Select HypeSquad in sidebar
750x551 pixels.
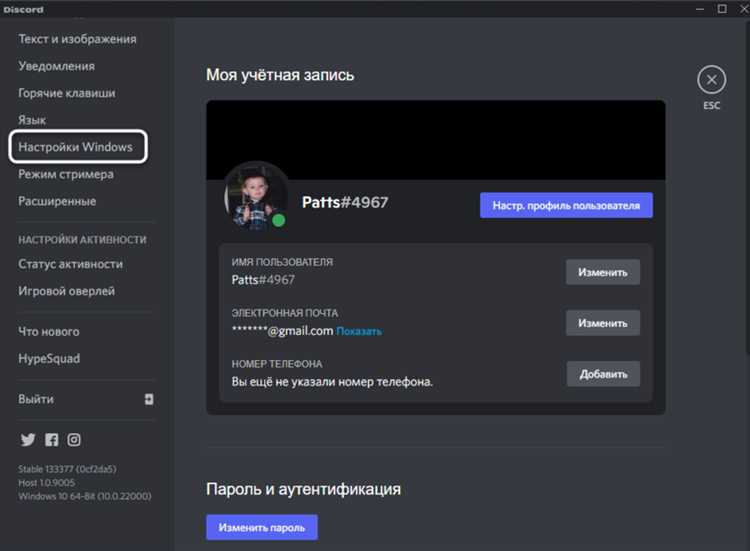tap(49, 358)
